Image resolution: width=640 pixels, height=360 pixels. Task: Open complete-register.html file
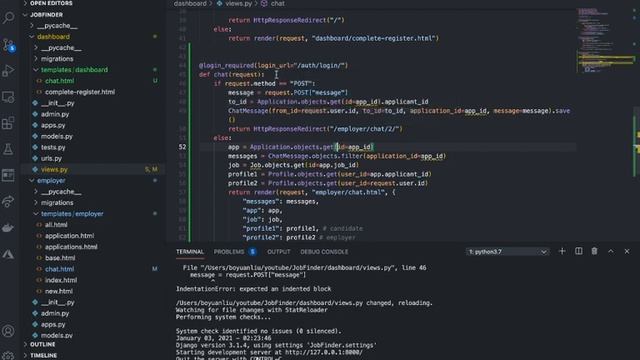coord(80,92)
